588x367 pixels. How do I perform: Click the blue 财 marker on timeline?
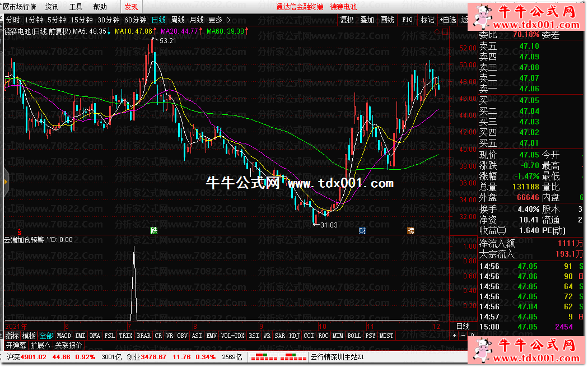coord(362,230)
